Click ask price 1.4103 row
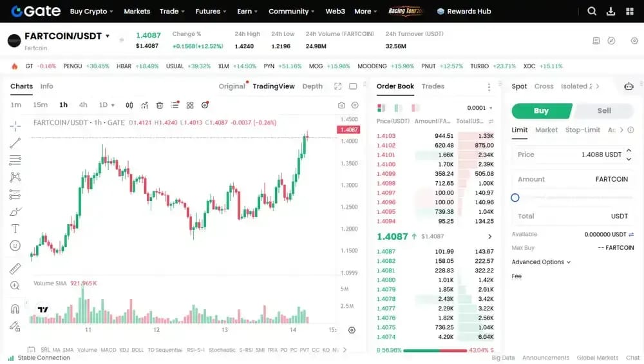Image resolution: width=644 pixels, height=364 pixels. point(435,136)
